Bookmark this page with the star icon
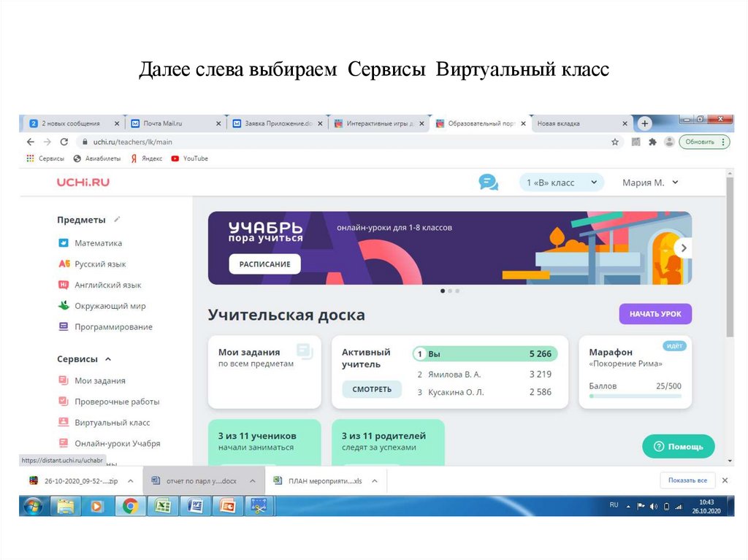This screenshot has width=748, height=560. point(615,142)
